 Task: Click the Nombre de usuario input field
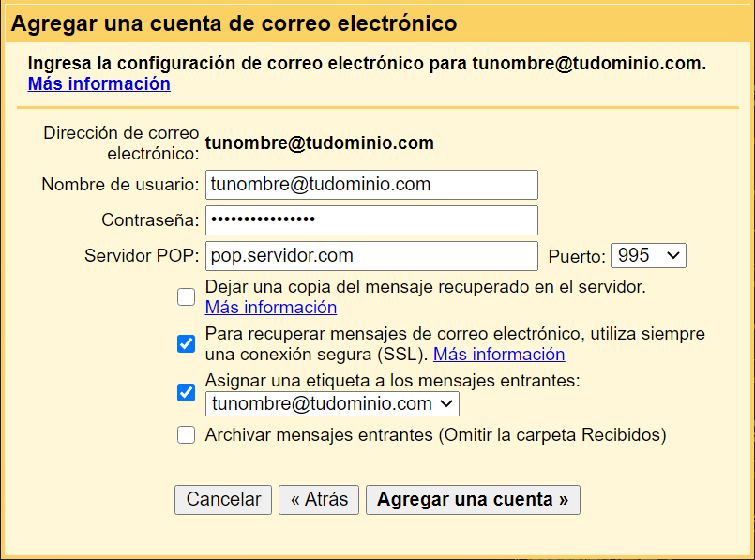pos(371,185)
